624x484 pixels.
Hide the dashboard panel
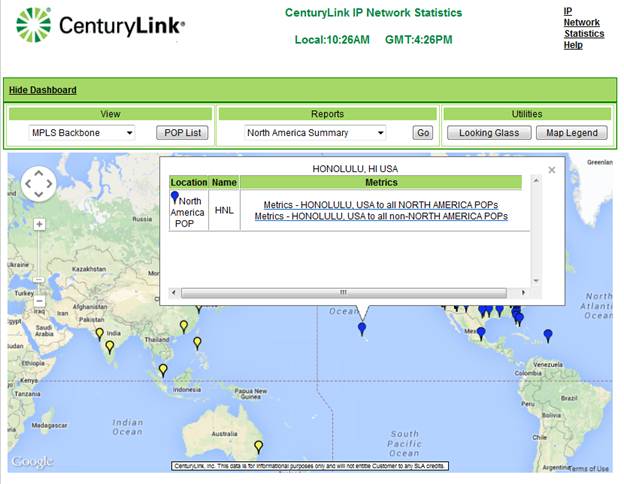(43, 90)
